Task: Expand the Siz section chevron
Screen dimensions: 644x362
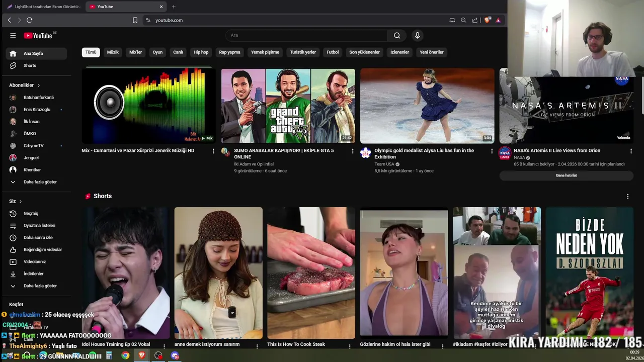Action: click(20, 201)
